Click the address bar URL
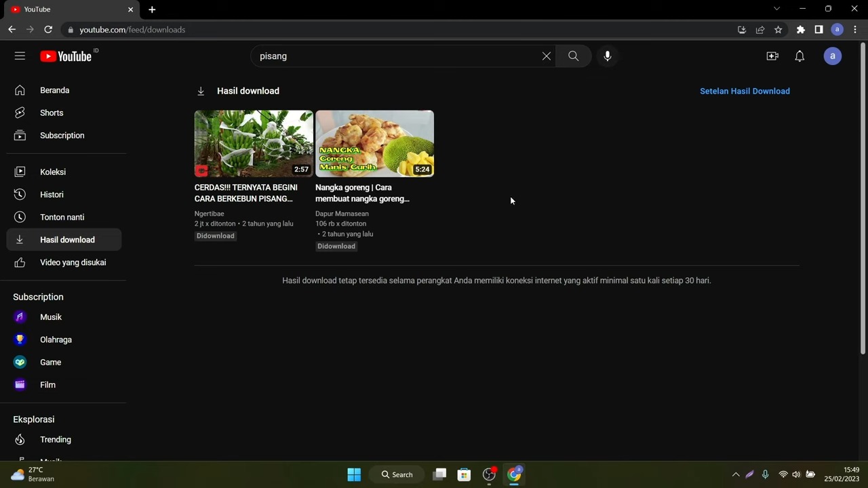Image resolution: width=868 pixels, height=488 pixels. pos(132,30)
